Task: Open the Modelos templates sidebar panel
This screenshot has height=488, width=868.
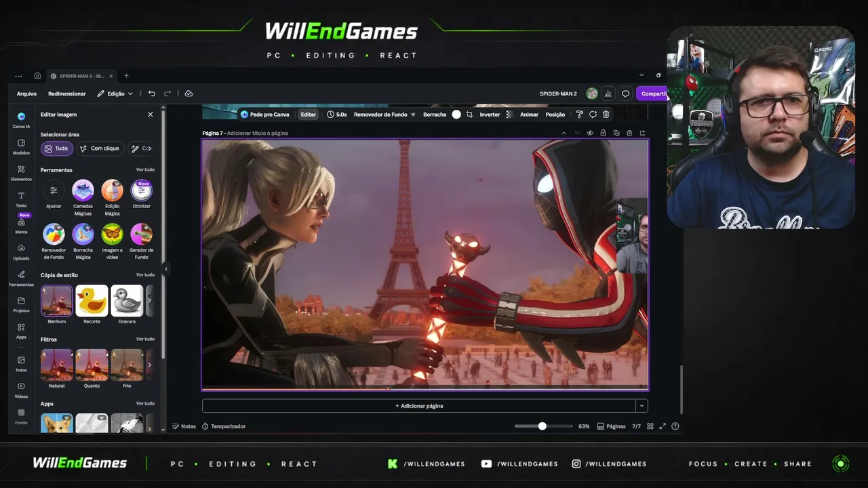Action: [21, 146]
